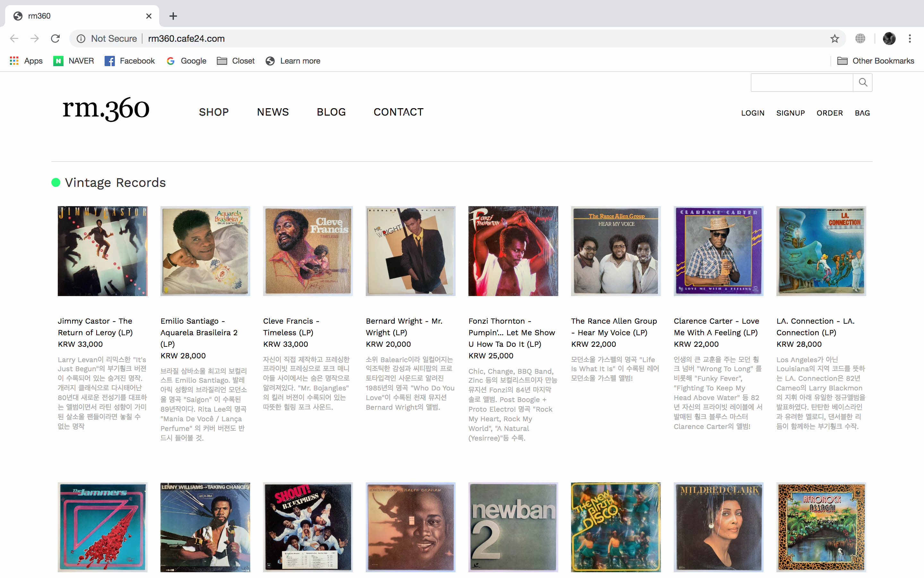Open the shopping BAG
The height and width of the screenshot is (578, 924).
pyautogui.click(x=862, y=113)
